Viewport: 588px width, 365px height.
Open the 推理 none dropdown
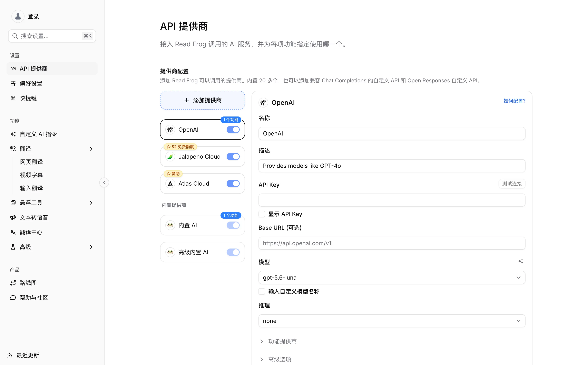(392, 321)
